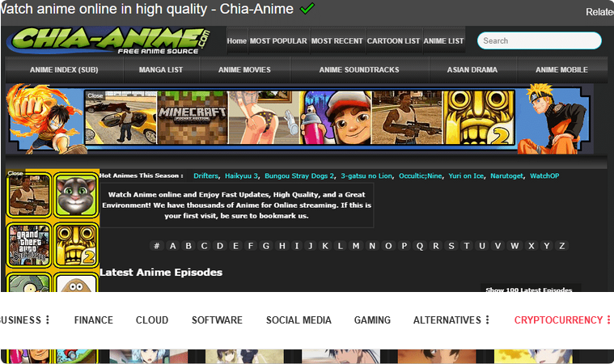The height and width of the screenshot is (364, 614).
Task: Select letter Q in the alphabet index
Action: (x=420, y=246)
